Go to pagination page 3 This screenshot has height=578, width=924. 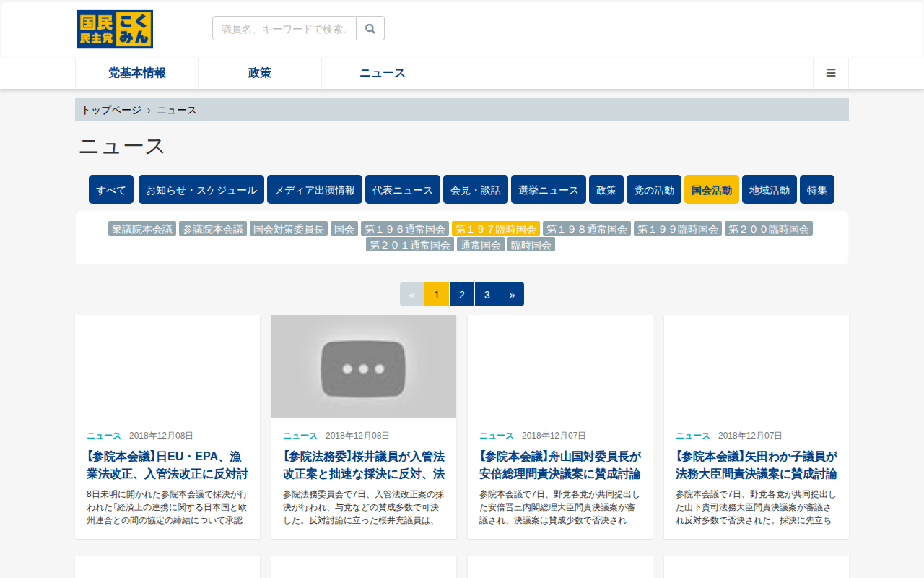487,294
